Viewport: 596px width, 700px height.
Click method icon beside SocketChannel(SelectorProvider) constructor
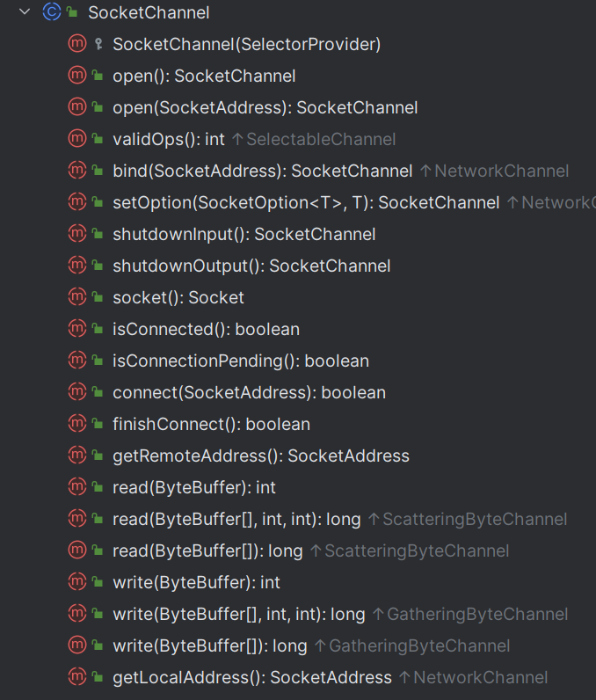click(x=77, y=44)
